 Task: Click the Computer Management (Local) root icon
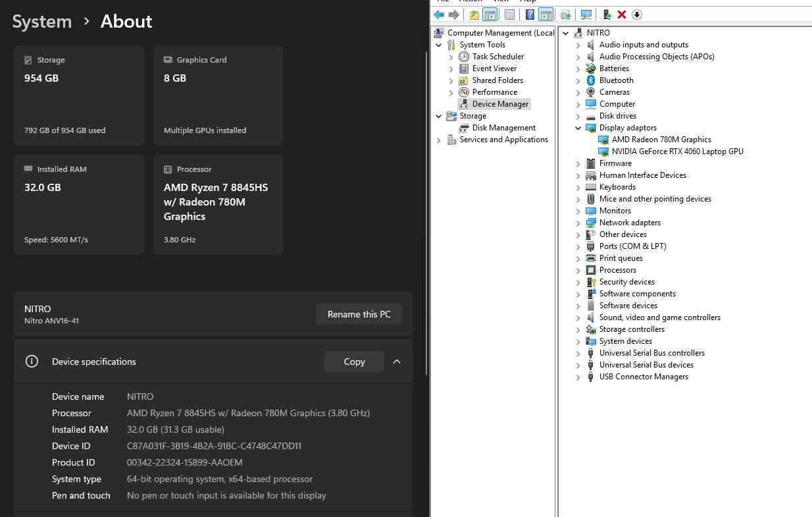click(x=439, y=33)
